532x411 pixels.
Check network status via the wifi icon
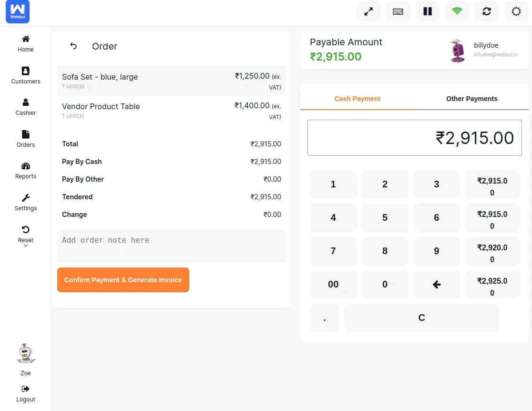pos(457,11)
